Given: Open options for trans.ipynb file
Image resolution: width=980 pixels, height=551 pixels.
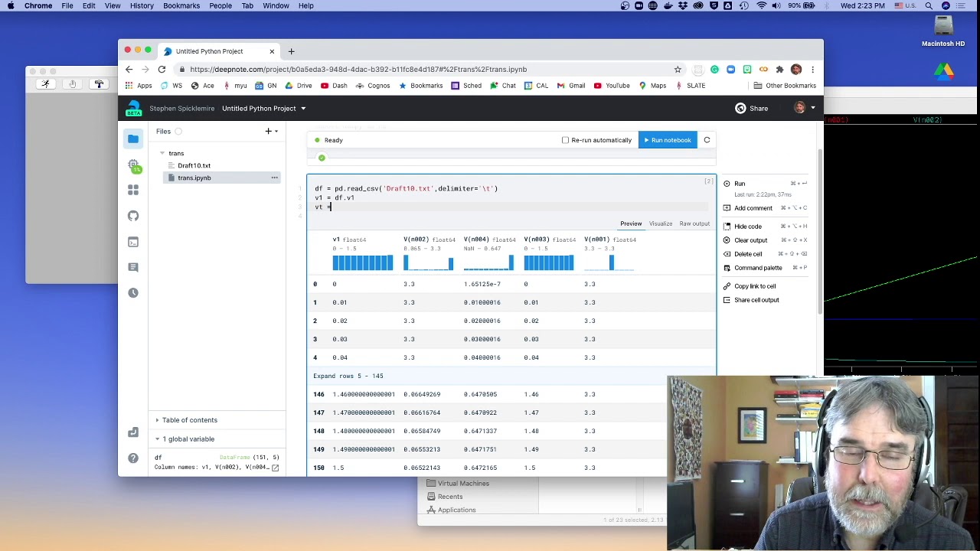Looking at the screenshot, I should tap(274, 178).
